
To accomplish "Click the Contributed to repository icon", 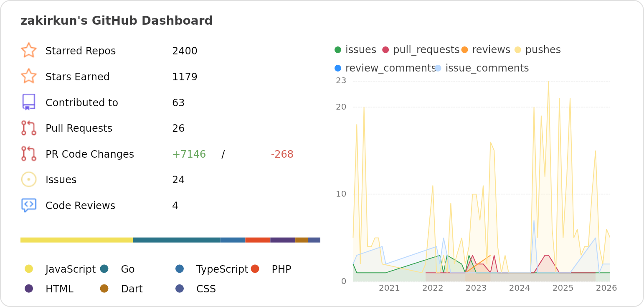I will click(x=28, y=102).
